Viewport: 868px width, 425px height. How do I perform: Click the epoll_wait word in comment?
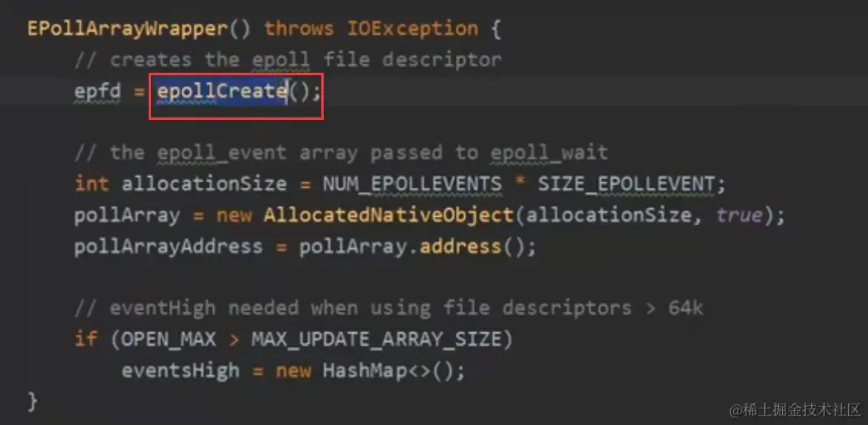pos(548,153)
